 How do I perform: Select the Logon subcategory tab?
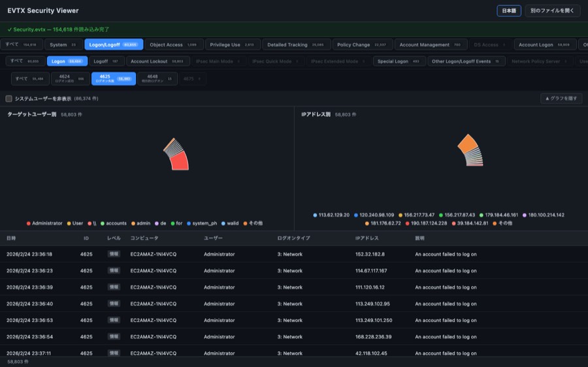point(67,61)
